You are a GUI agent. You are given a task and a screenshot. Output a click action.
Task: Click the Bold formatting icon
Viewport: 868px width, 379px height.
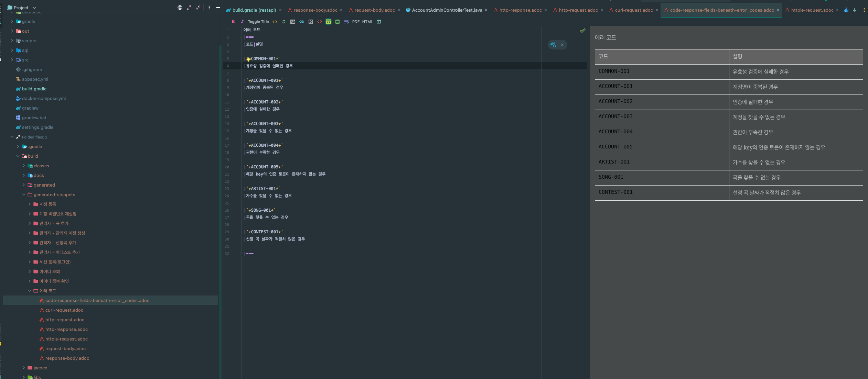tap(233, 22)
